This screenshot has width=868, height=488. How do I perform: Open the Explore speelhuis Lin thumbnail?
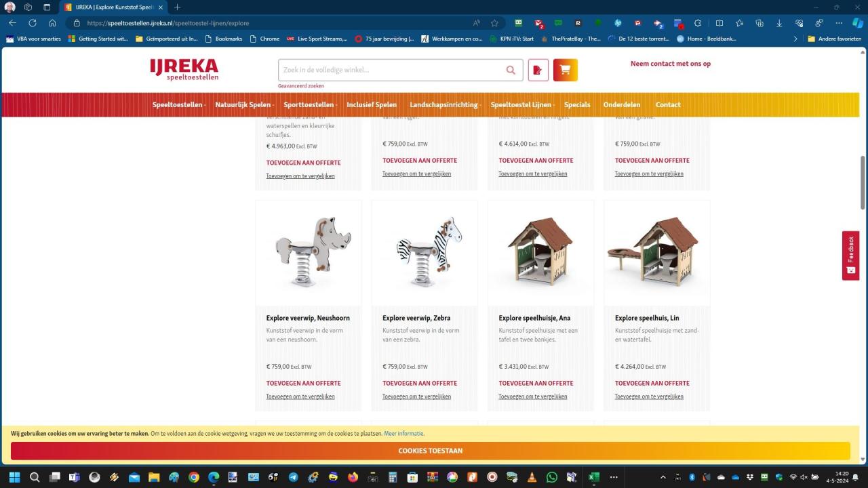coord(656,251)
